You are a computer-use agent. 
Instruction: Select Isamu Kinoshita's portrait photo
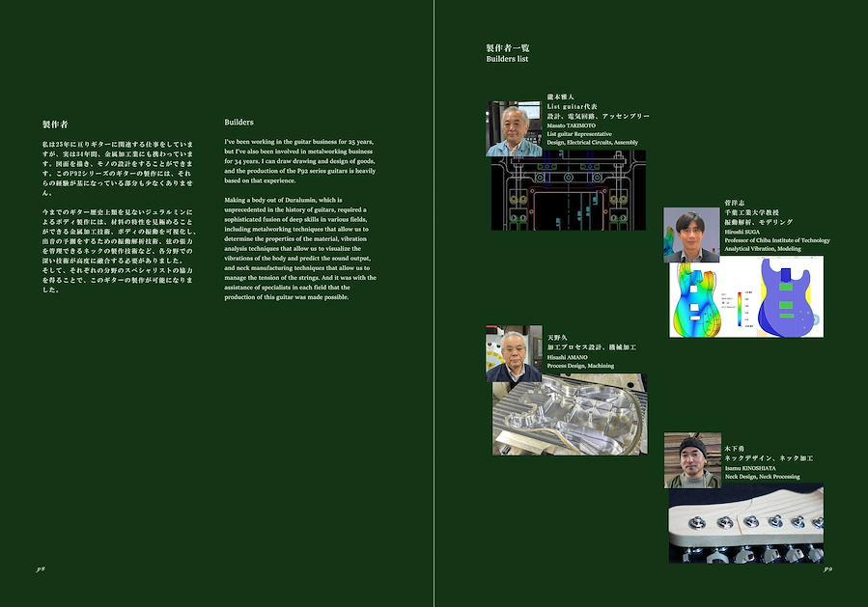point(692,459)
